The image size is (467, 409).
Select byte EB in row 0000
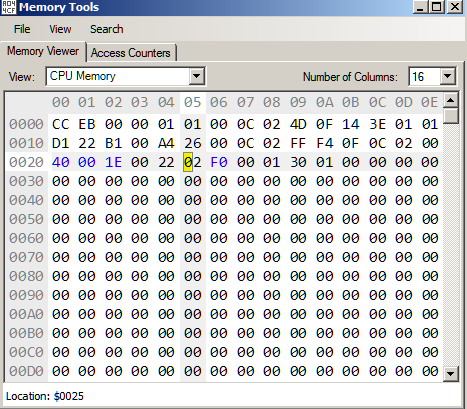click(x=87, y=124)
